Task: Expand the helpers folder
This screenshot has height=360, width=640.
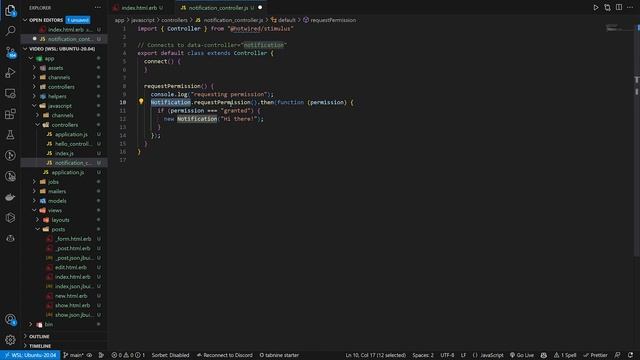Action: (x=34, y=96)
